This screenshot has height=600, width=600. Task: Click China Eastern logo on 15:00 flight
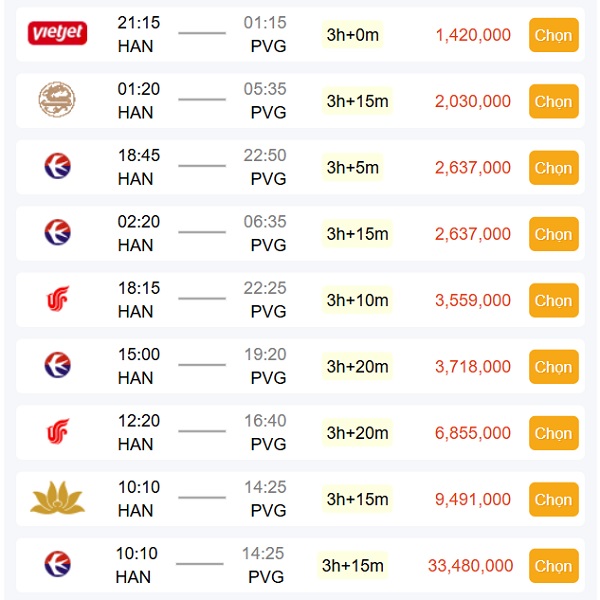pyautogui.click(x=57, y=366)
